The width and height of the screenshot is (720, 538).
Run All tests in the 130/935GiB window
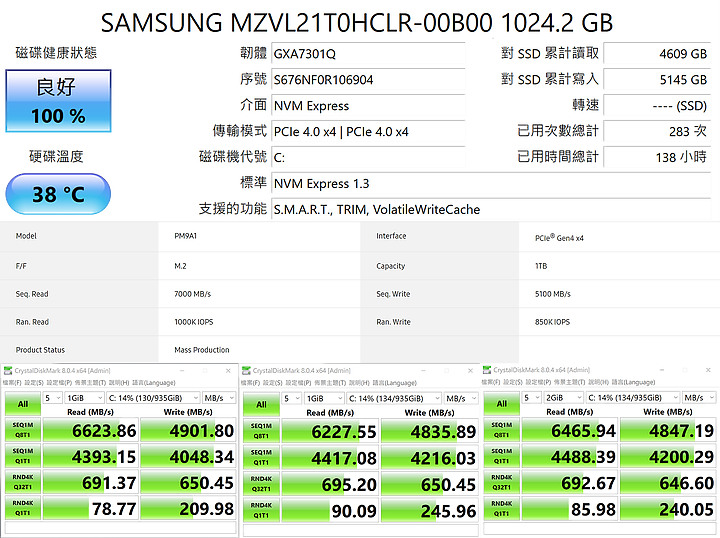23,404
